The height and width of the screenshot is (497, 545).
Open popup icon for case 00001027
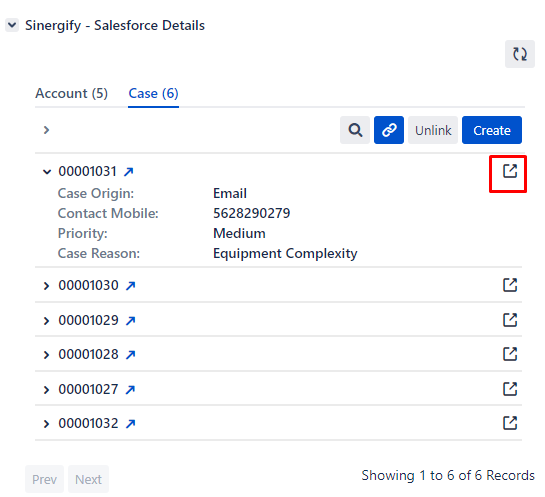(510, 389)
